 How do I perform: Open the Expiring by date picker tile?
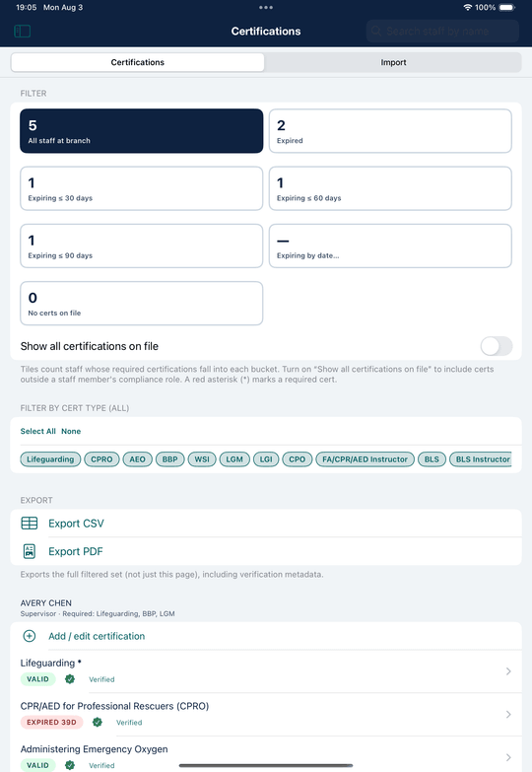(x=390, y=246)
